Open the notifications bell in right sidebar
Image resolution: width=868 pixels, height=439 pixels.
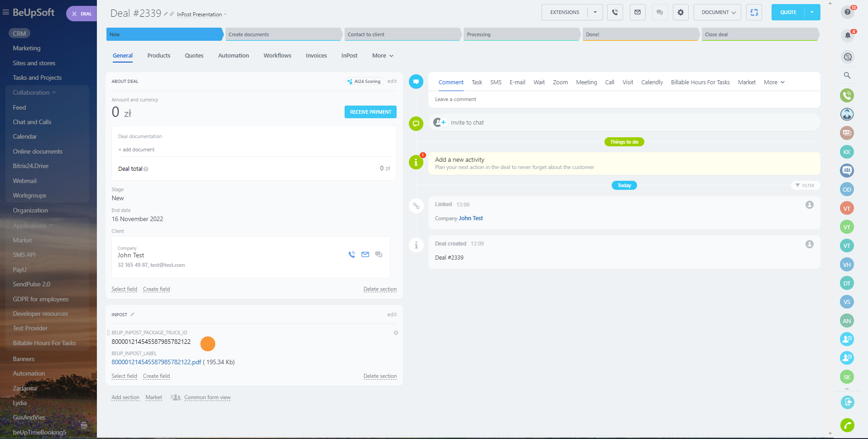pos(847,35)
